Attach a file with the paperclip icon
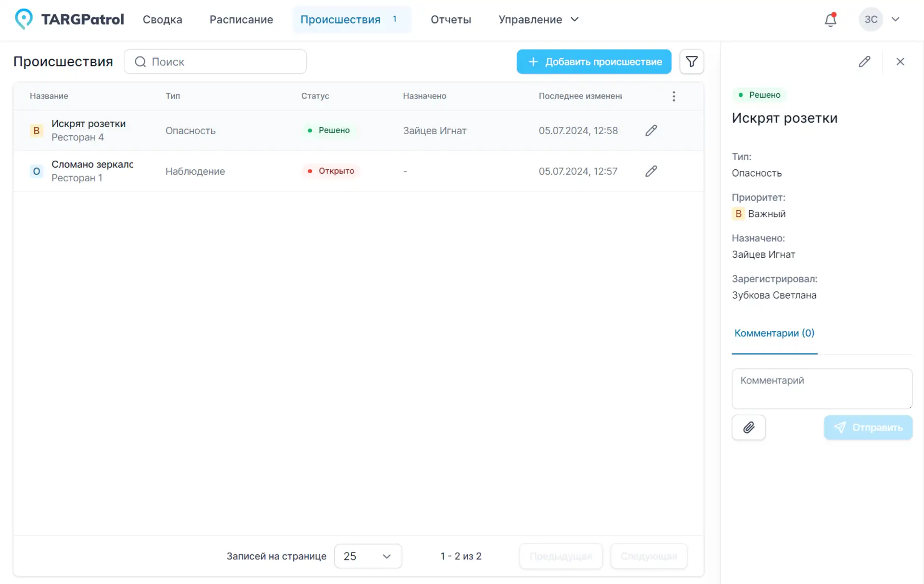924x584 pixels. (748, 427)
